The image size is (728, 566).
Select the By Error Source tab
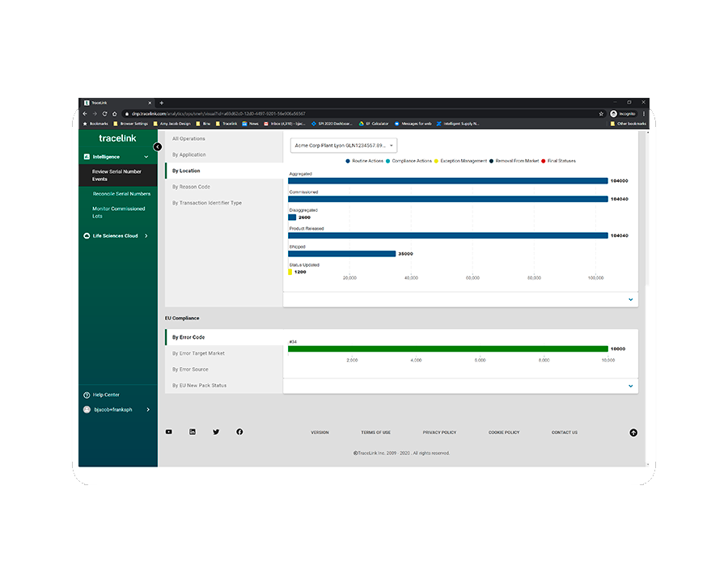coord(224,370)
